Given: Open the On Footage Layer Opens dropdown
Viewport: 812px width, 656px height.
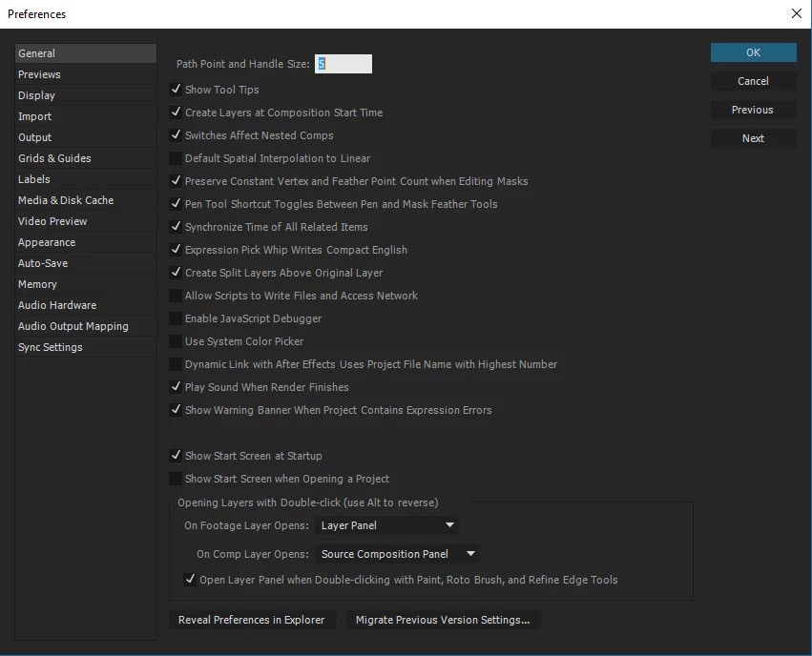Looking at the screenshot, I should (x=386, y=525).
